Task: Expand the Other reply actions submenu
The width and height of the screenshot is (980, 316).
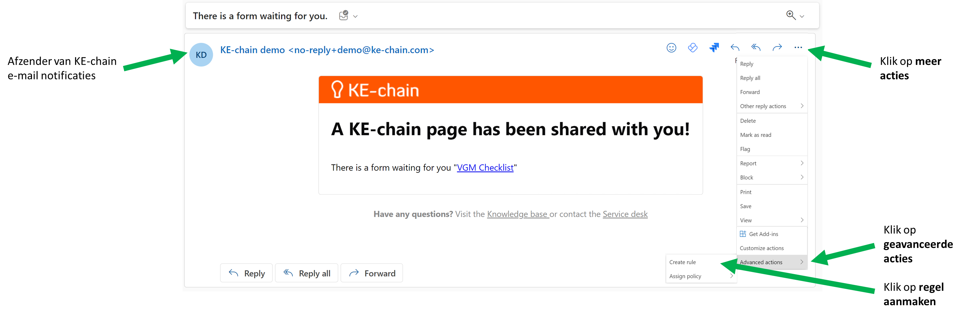Action: (x=771, y=106)
